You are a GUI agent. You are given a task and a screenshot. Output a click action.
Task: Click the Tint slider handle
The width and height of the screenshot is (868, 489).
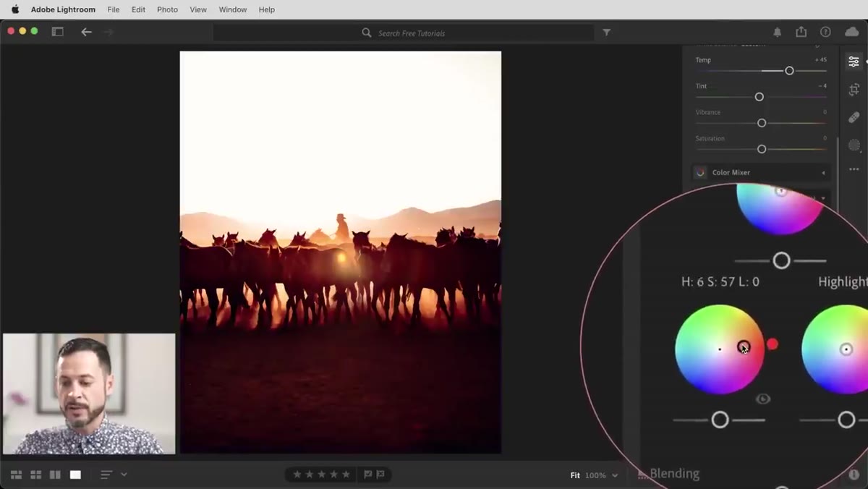(759, 97)
